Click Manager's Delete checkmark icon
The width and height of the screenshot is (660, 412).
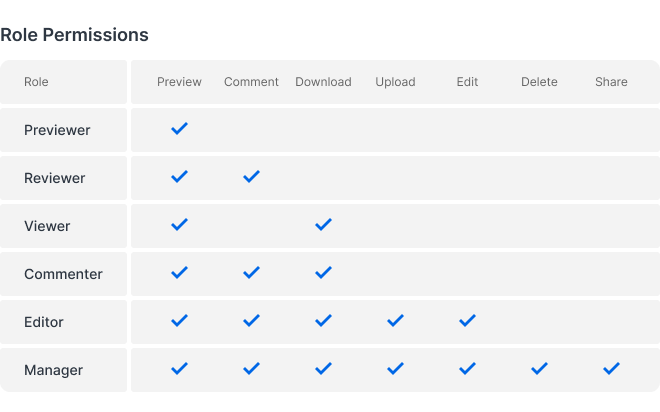point(539,369)
